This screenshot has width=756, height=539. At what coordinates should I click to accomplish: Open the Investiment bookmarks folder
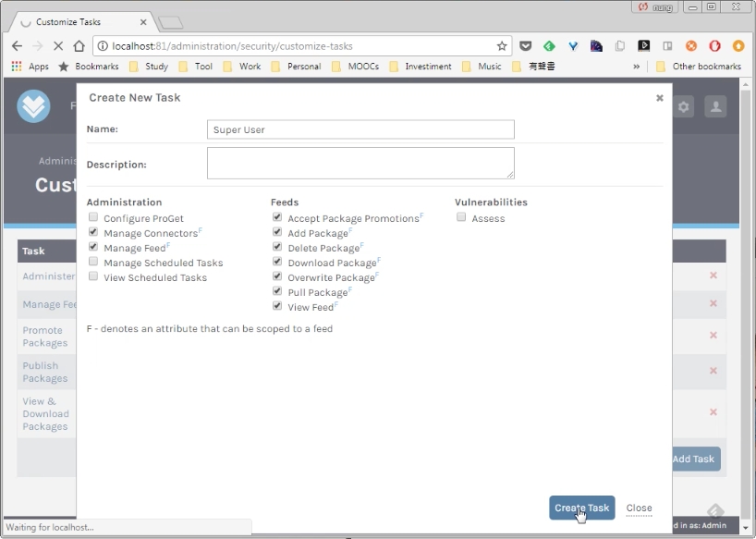421,67
